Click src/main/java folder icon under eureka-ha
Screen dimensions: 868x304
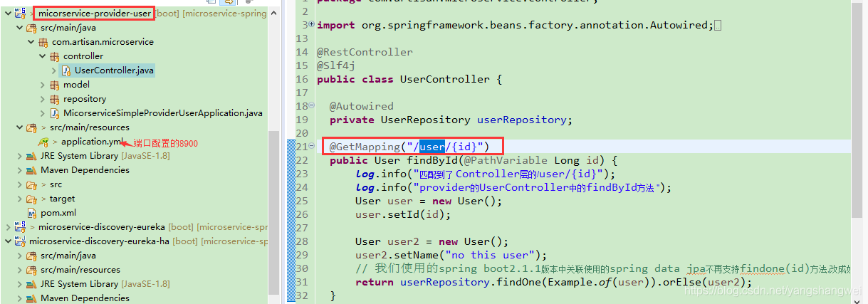pos(31,256)
